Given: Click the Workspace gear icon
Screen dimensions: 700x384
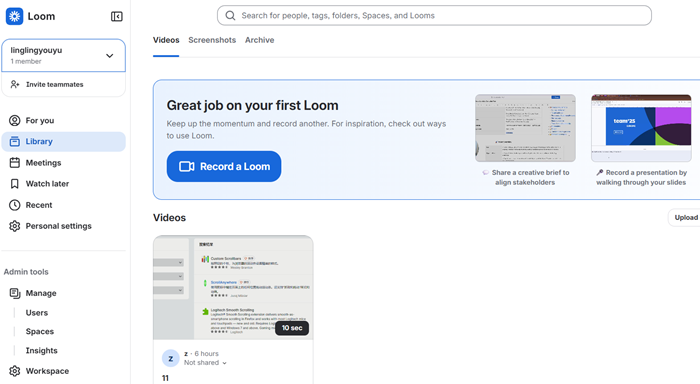Looking at the screenshot, I should tap(15, 371).
